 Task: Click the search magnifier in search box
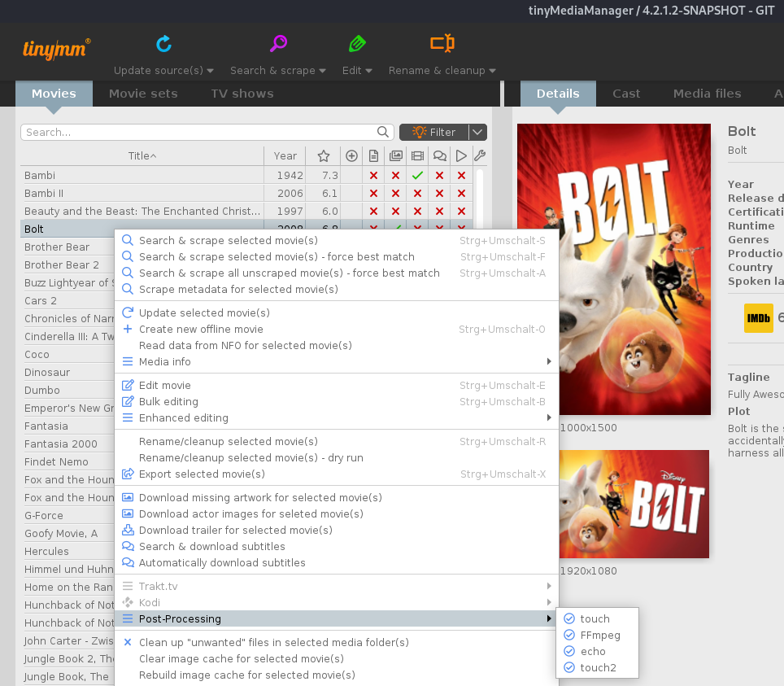[x=384, y=132]
